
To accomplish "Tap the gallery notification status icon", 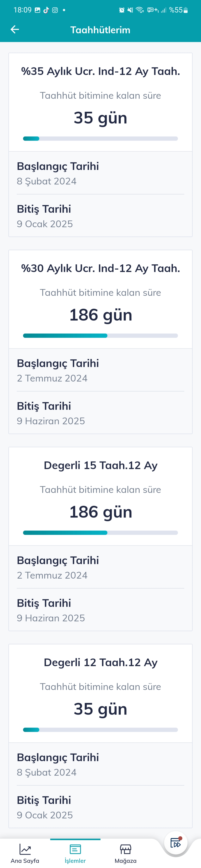I will [x=37, y=10].
